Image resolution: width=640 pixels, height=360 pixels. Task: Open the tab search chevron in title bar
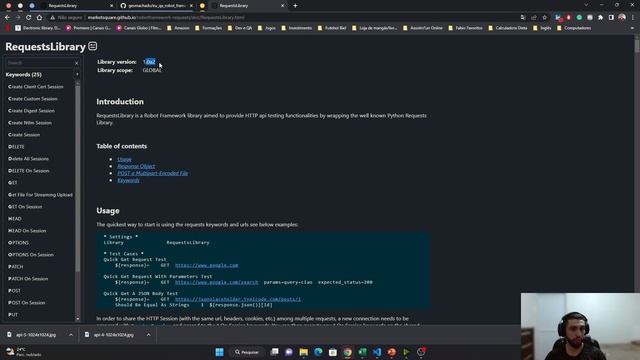point(586,5)
